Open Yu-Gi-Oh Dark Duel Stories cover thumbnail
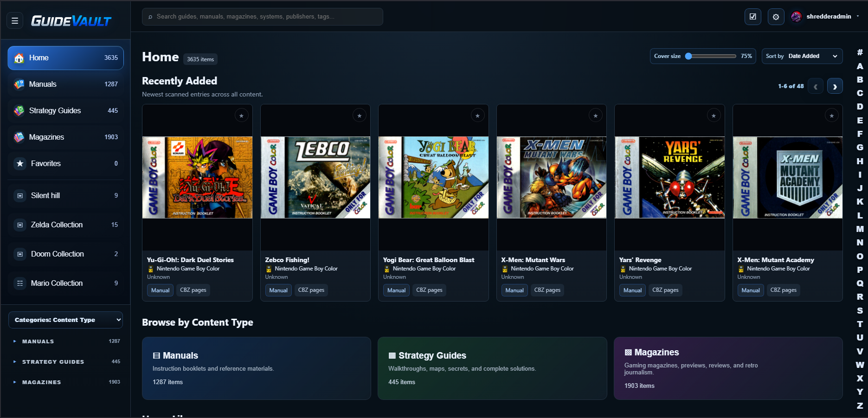 pyautogui.click(x=198, y=178)
